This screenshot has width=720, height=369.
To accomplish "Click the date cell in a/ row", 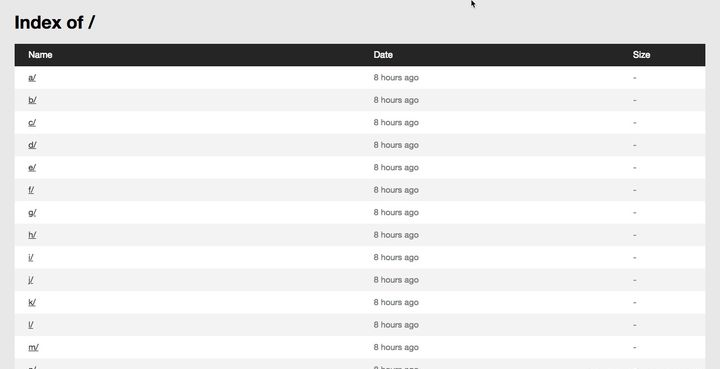I will click(396, 78).
